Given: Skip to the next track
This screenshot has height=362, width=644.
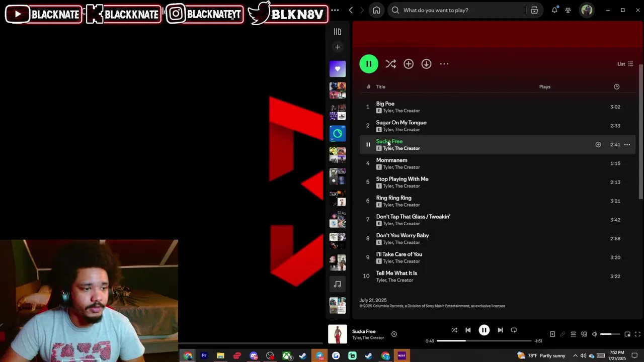Looking at the screenshot, I should coord(500,330).
